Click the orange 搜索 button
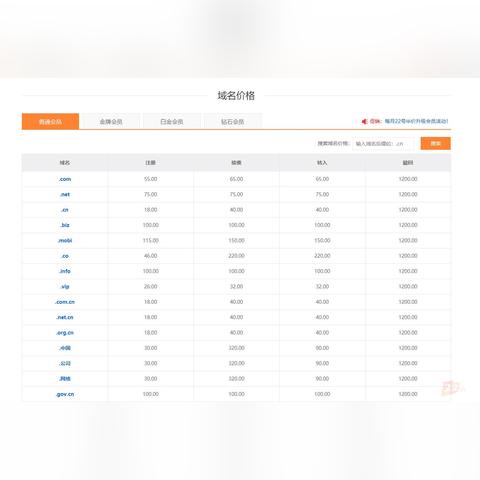This screenshot has height=480, width=480. pyautogui.click(x=436, y=143)
